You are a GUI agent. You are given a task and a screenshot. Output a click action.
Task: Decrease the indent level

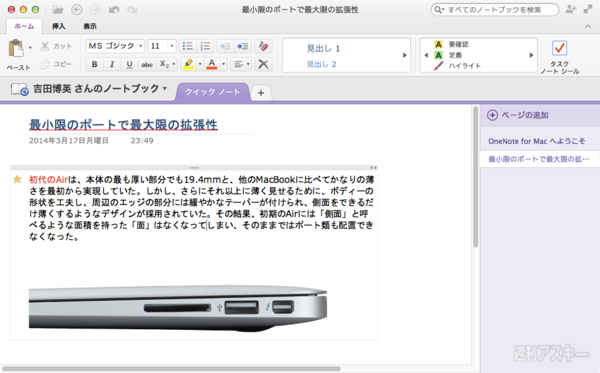[225, 46]
